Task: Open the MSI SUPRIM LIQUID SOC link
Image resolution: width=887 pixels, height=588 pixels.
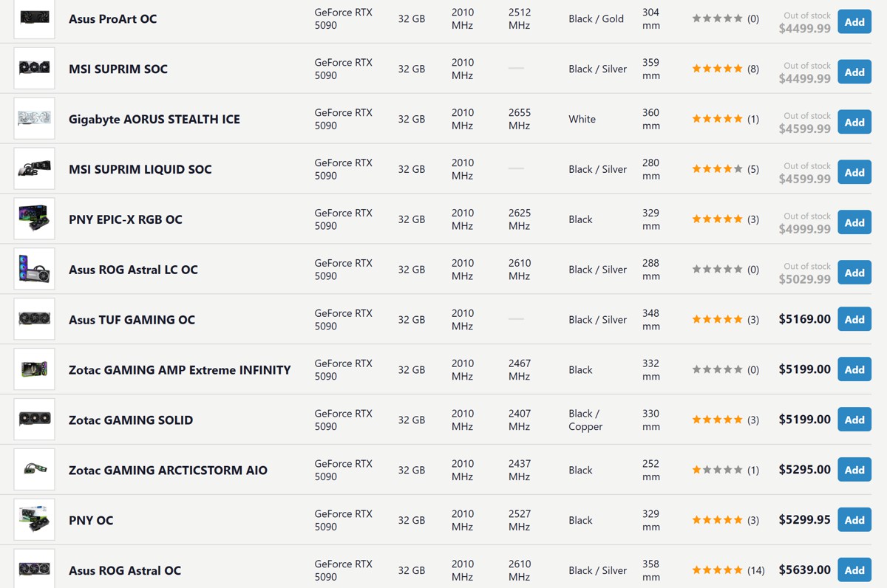Action: click(x=140, y=169)
